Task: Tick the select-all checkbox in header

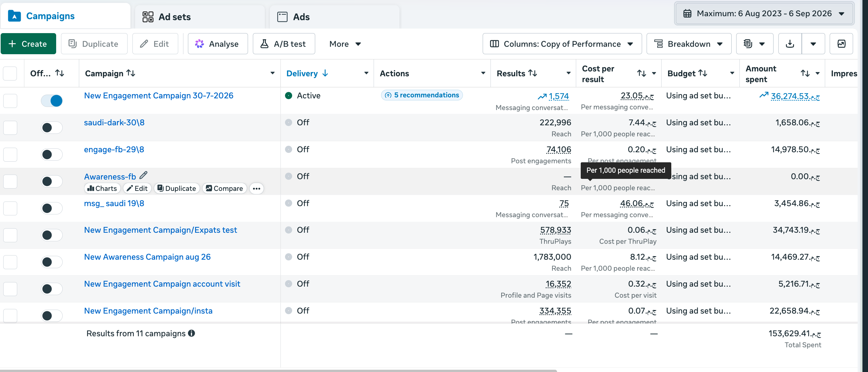Action: [10, 73]
